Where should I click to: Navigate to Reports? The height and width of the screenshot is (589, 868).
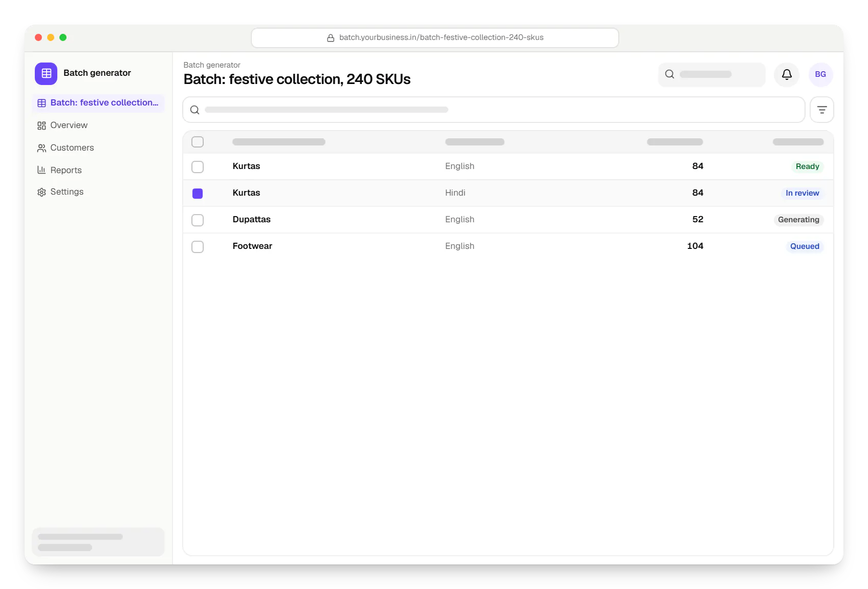click(98, 170)
